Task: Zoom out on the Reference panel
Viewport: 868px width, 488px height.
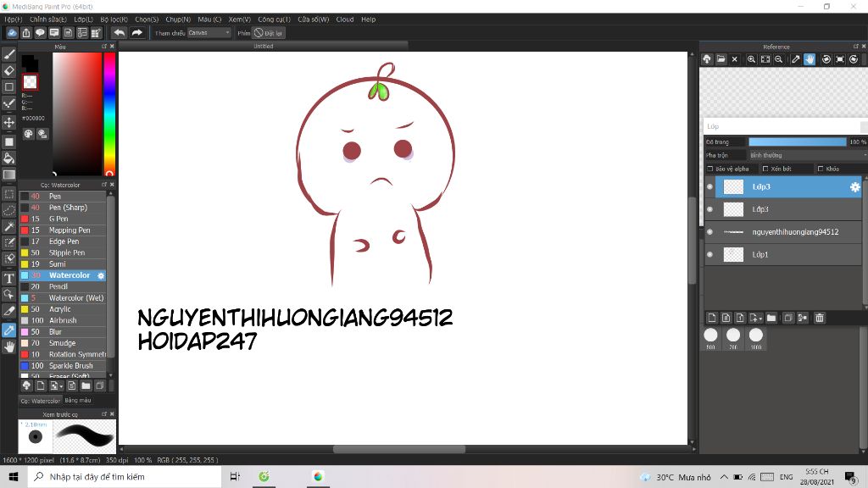Action: tap(778, 59)
